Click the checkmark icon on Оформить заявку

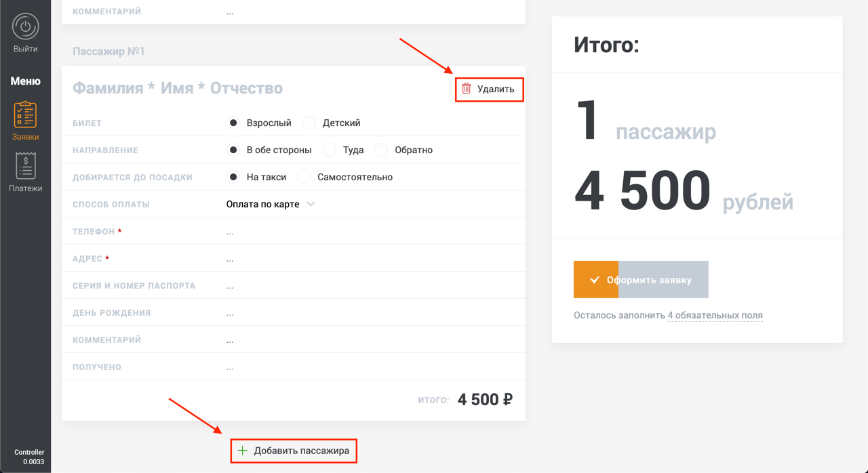[595, 280]
